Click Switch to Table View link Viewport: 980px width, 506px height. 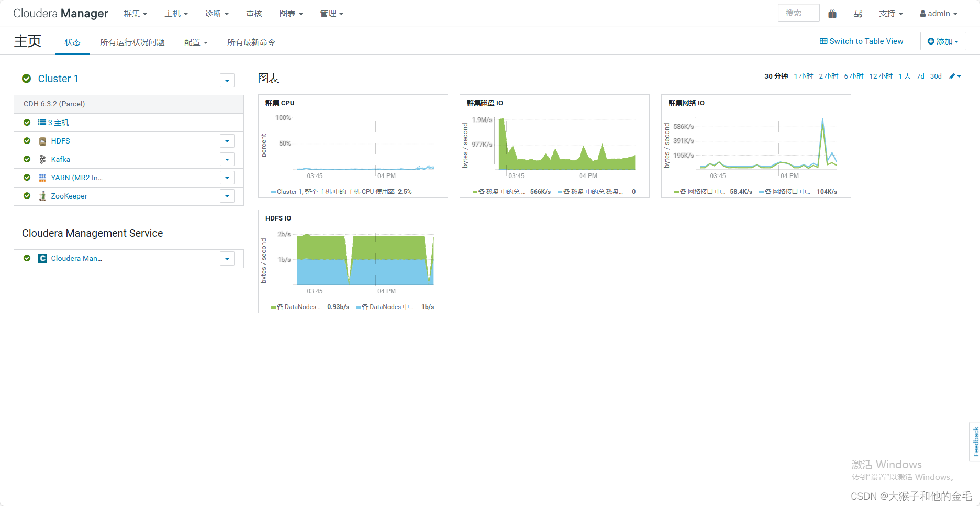861,41
